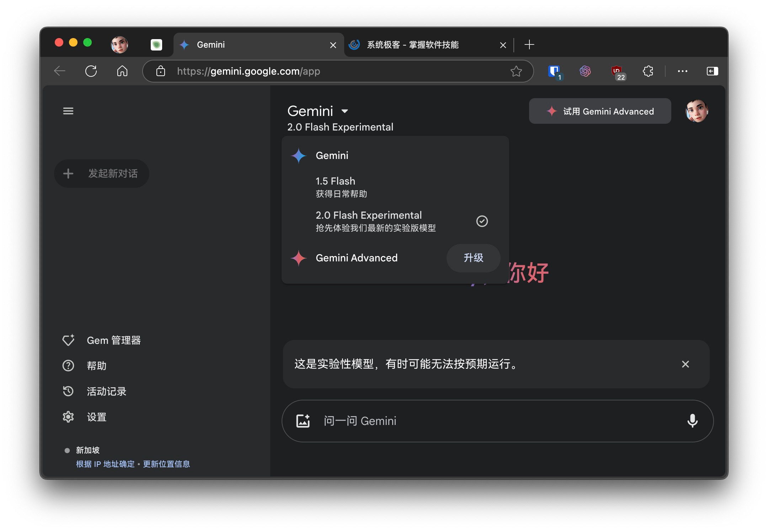Reload the Gemini page
This screenshot has width=768, height=532.
(91, 71)
